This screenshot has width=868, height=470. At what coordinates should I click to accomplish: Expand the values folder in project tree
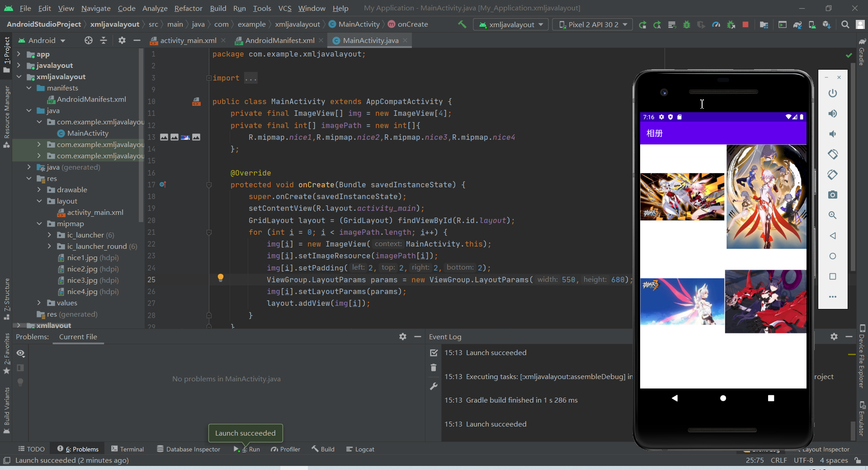coord(39,303)
